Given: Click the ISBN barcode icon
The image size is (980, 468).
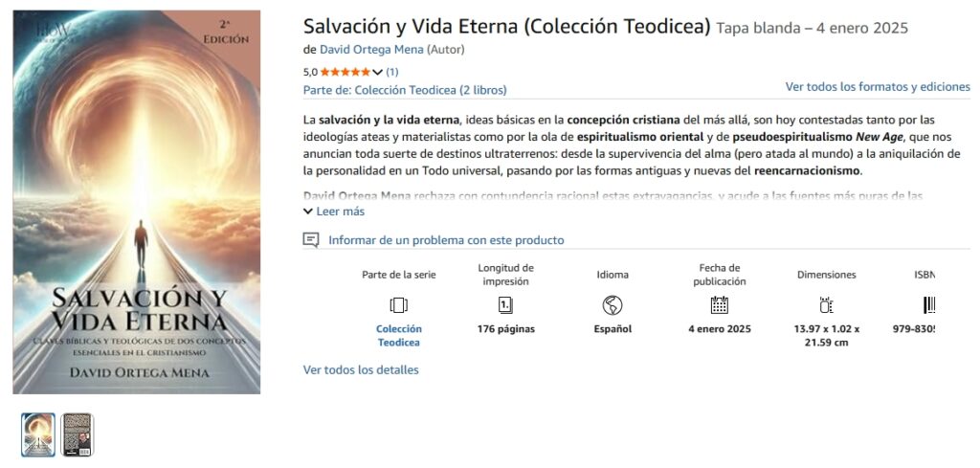Looking at the screenshot, I should (x=928, y=305).
